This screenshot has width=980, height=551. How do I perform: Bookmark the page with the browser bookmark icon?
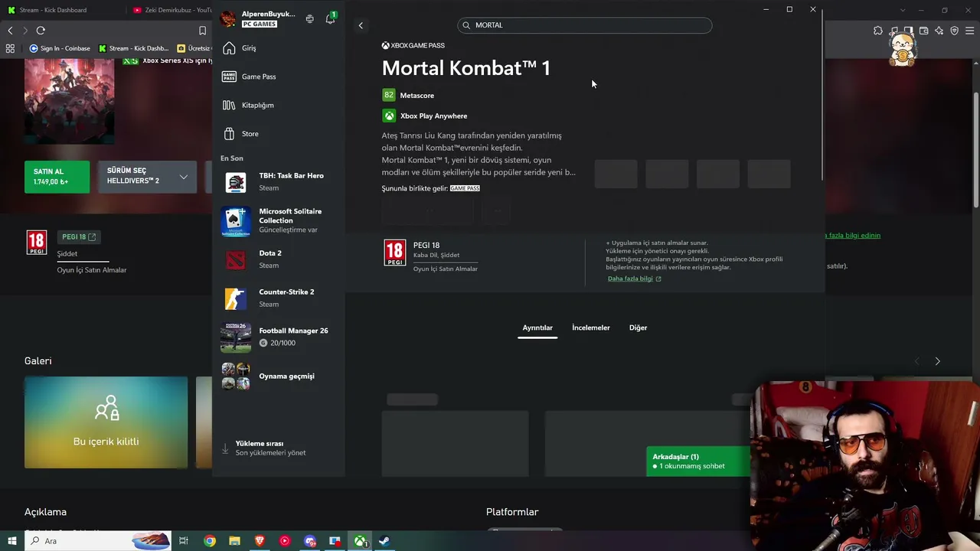202,31
